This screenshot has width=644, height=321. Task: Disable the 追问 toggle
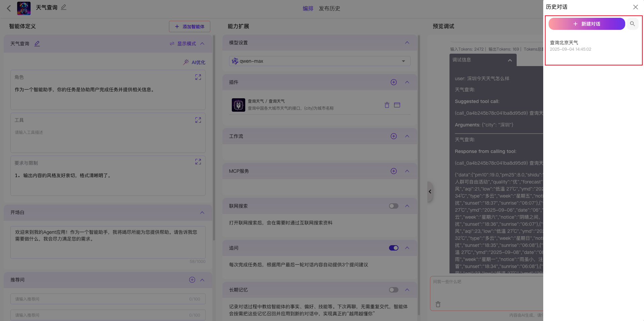(394, 248)
